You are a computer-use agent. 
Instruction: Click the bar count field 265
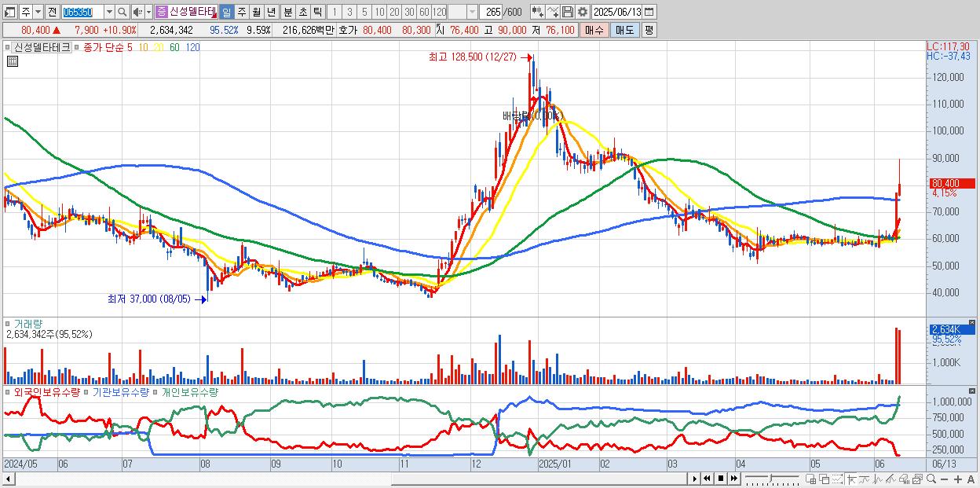(492, 12)
